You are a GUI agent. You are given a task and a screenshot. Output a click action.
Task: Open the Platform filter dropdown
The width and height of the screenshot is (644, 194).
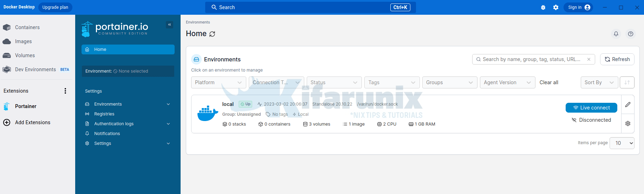[x=219, y=82]
